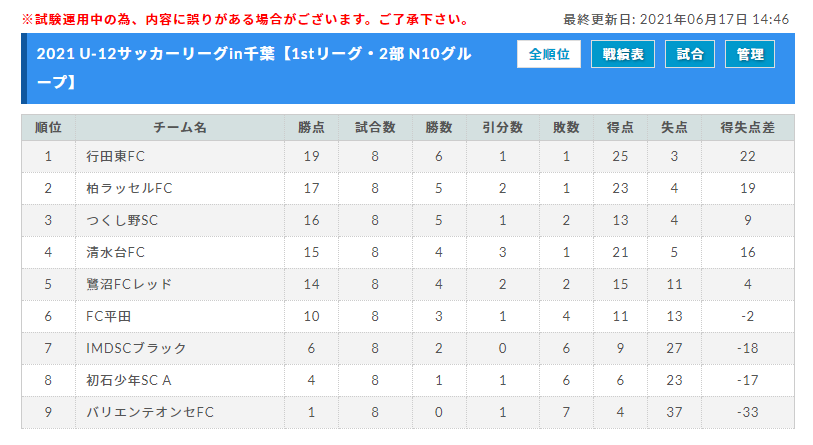Click 初石少年SC A team name
Screen dimensions: 813x445
[129, 380]
